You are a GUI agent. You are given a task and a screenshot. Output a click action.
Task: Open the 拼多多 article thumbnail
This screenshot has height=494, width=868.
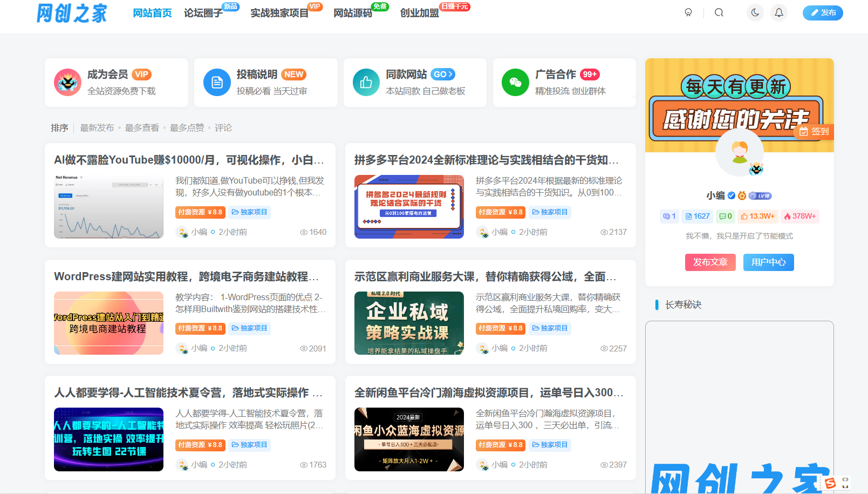(x=409, y=207)
